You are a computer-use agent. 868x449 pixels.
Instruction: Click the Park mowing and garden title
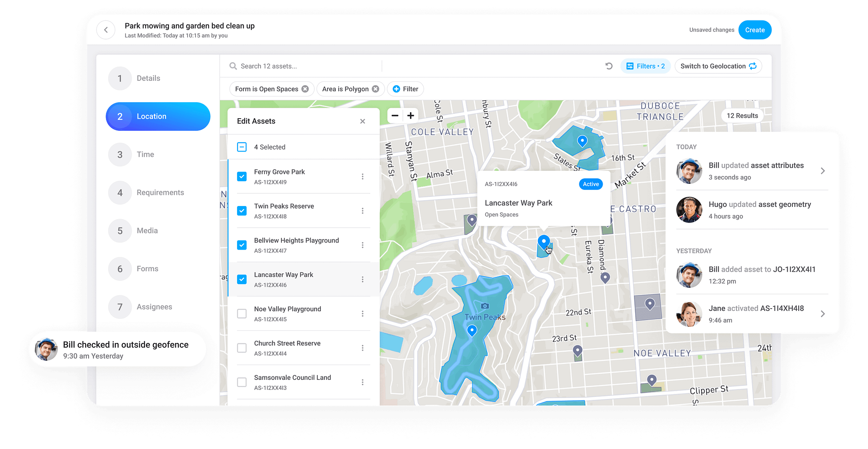pos(190,26)
